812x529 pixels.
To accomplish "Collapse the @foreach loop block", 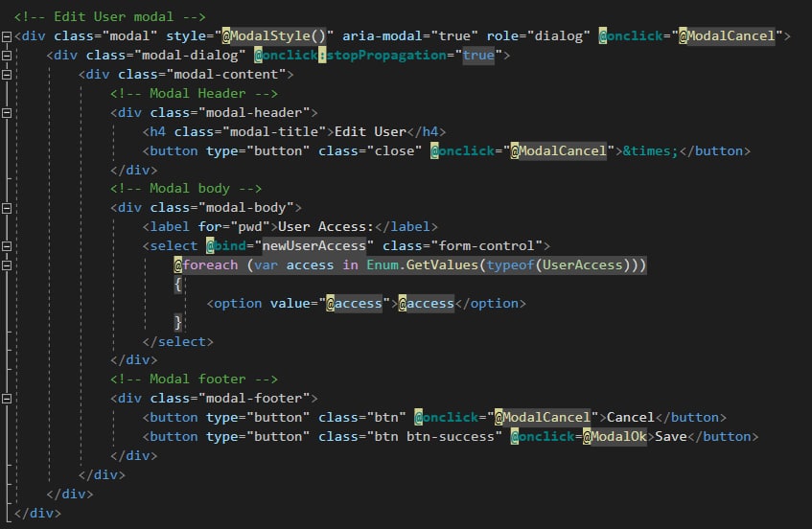I will [7, 265].
